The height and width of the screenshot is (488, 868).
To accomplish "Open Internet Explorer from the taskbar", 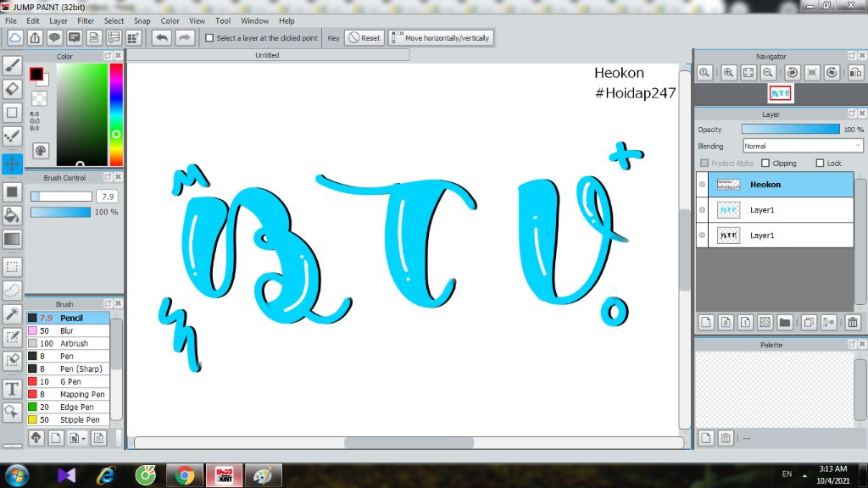I will click(x=106, y=475).
